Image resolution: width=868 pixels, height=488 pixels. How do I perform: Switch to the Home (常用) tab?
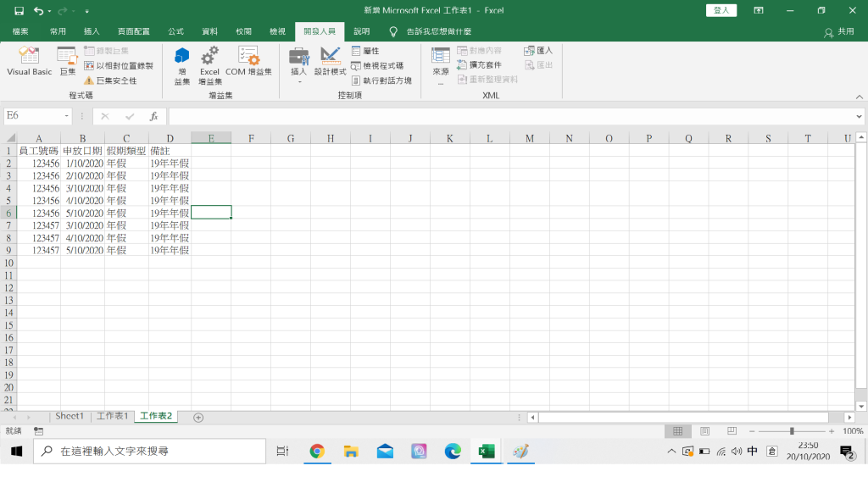coord(58,31)
